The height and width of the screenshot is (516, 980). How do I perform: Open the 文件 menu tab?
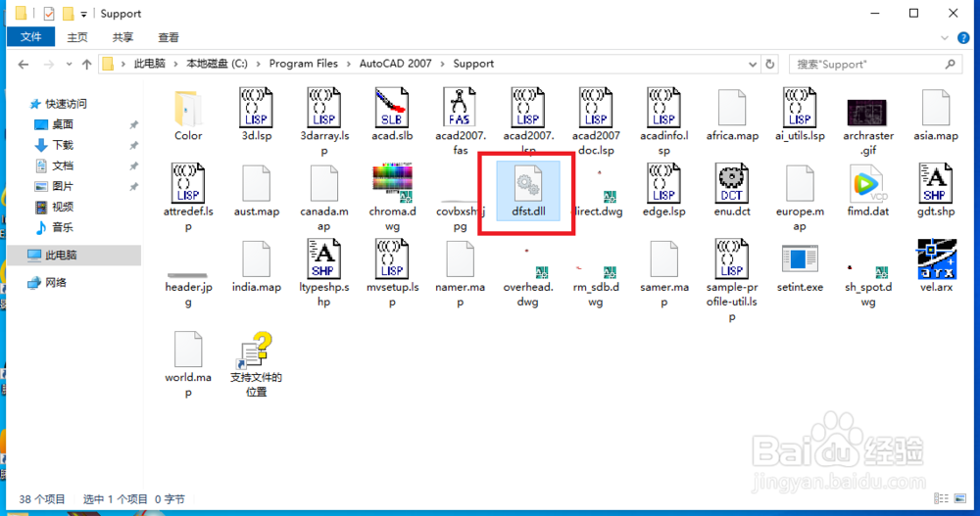point(30,37)
